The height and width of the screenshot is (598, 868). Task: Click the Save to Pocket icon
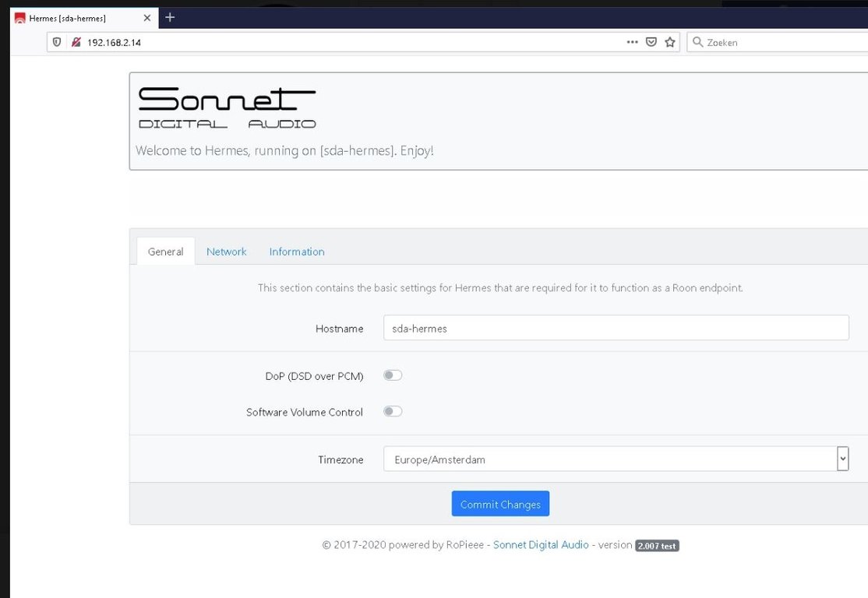[651, 42]
